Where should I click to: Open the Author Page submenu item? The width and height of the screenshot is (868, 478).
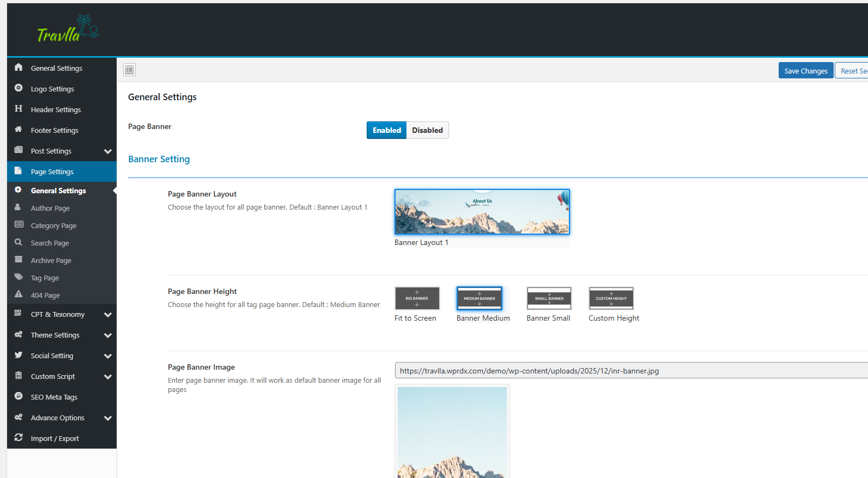[x=50, y=208]
